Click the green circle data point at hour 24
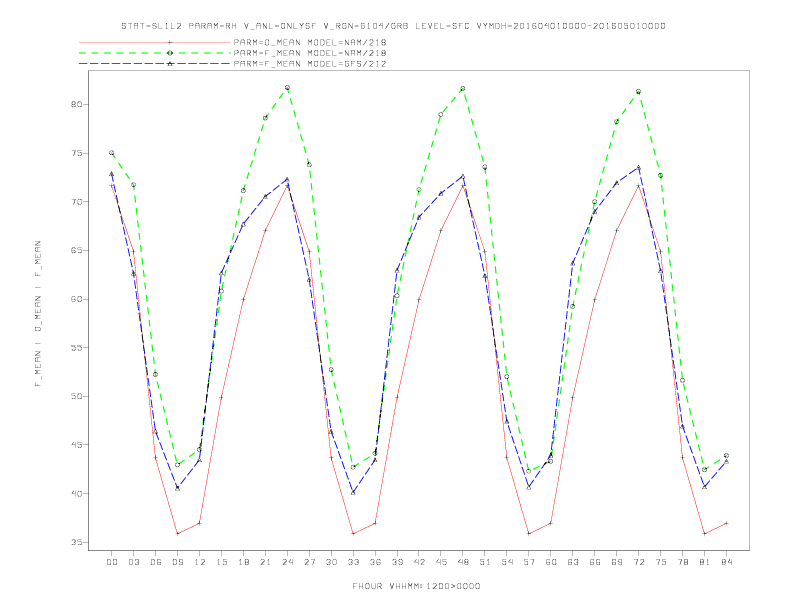This screenshot has width=792, height=612. (287, 88)
